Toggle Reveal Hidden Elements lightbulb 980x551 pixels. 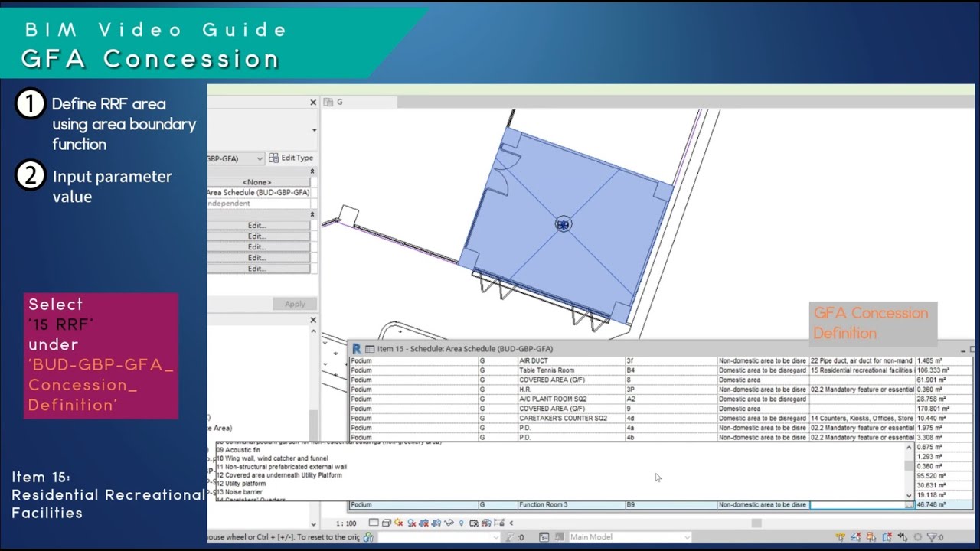tap(461, 523)
